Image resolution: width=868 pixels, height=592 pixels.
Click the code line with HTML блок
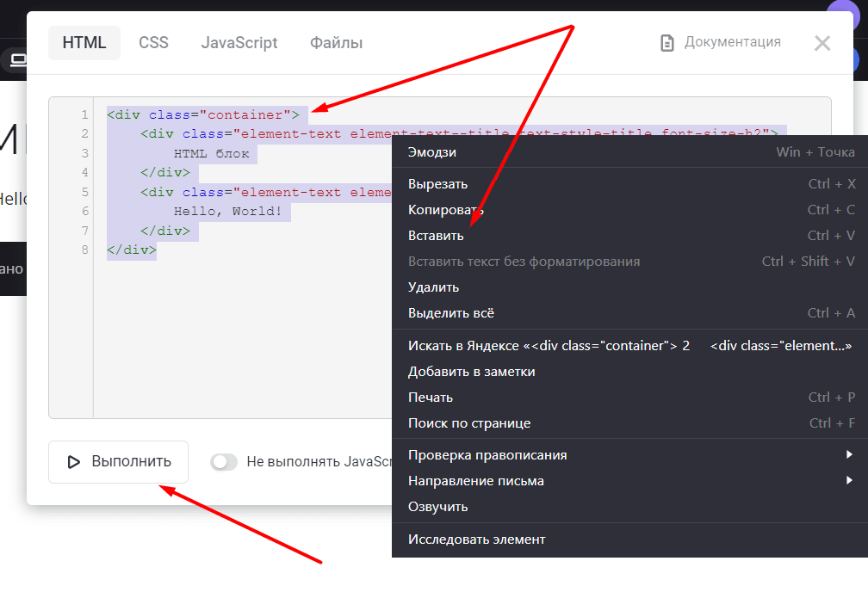(212, 153)
